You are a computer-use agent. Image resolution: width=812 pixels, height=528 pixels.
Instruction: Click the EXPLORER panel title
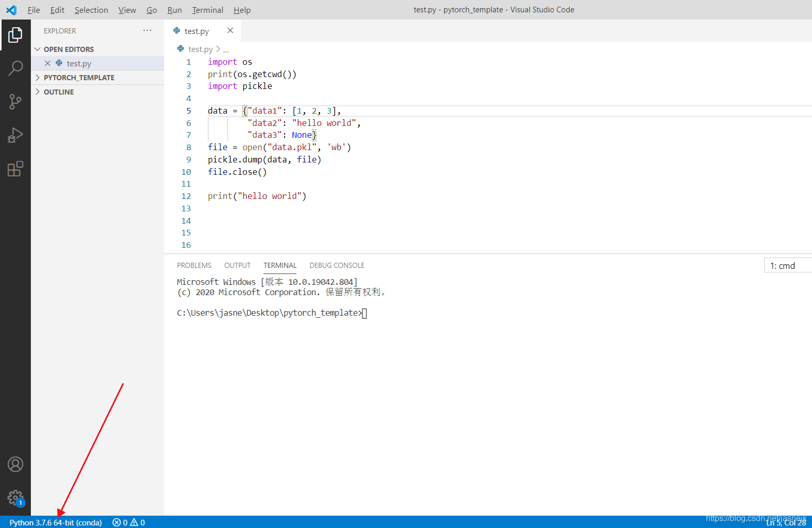pos(60,31)
